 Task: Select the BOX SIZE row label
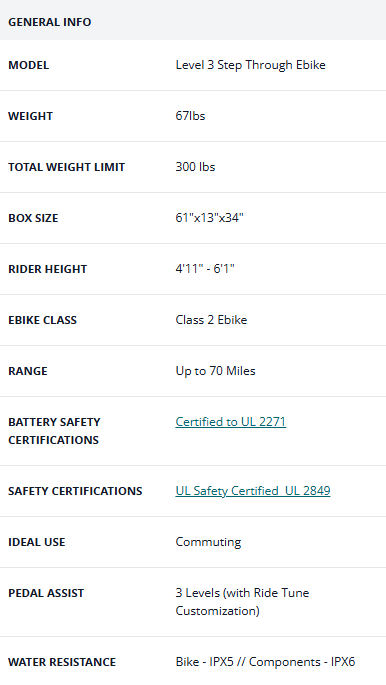tap(33, 218)
